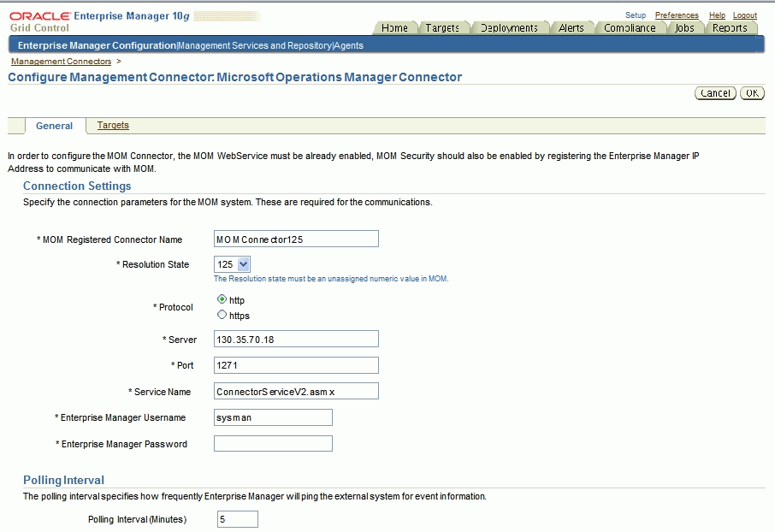The height and width of the screenshot is (532, 775).
Task: Select the https protocol radio button
Action: point(222,315)
